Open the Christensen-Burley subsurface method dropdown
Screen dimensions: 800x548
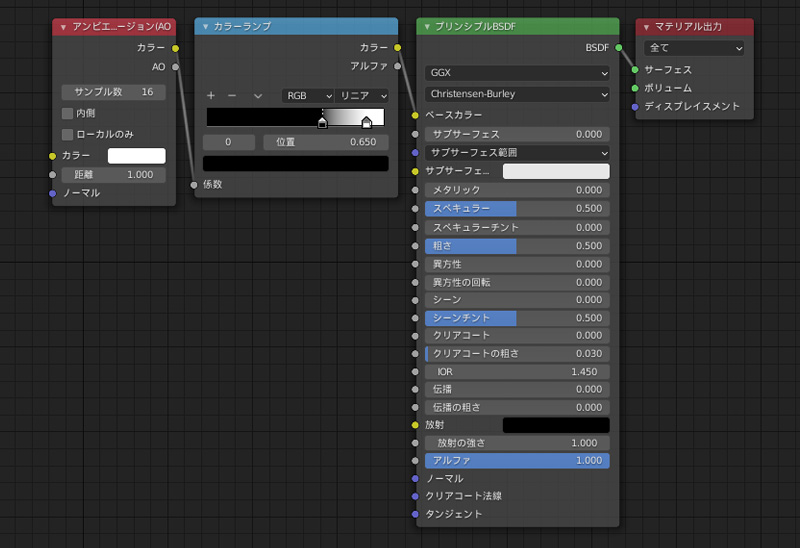[517, 94]
